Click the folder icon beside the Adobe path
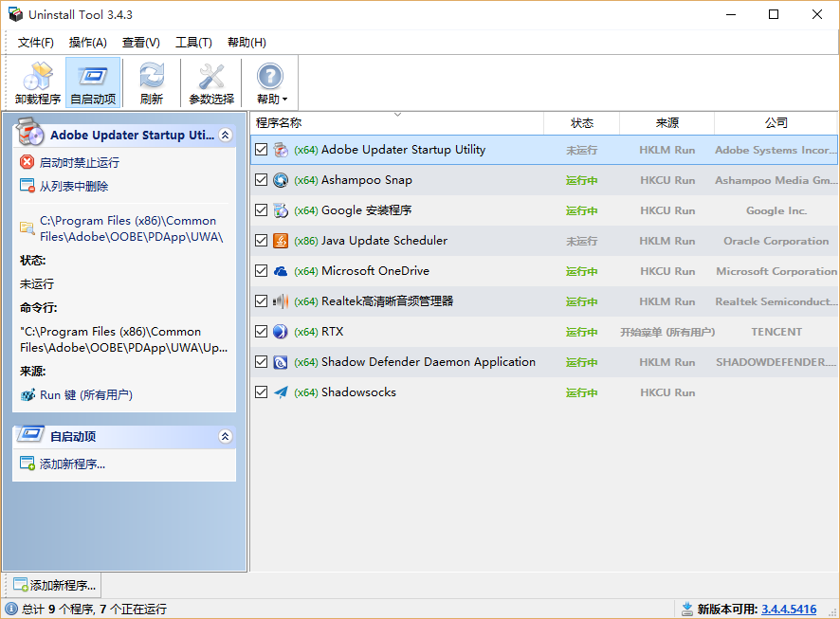The height and width of the screenshot is (619, 840). 27,228
